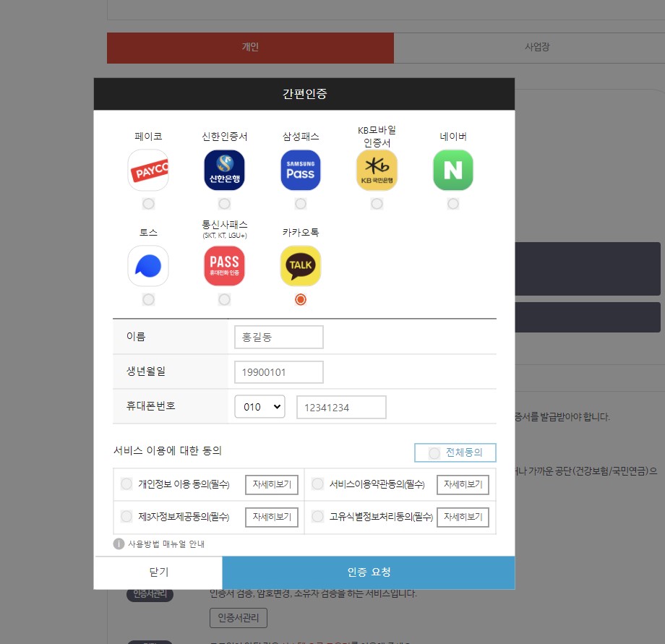Check the 고유식별정보처리동의(필수) checkbox

click(317, 516)
